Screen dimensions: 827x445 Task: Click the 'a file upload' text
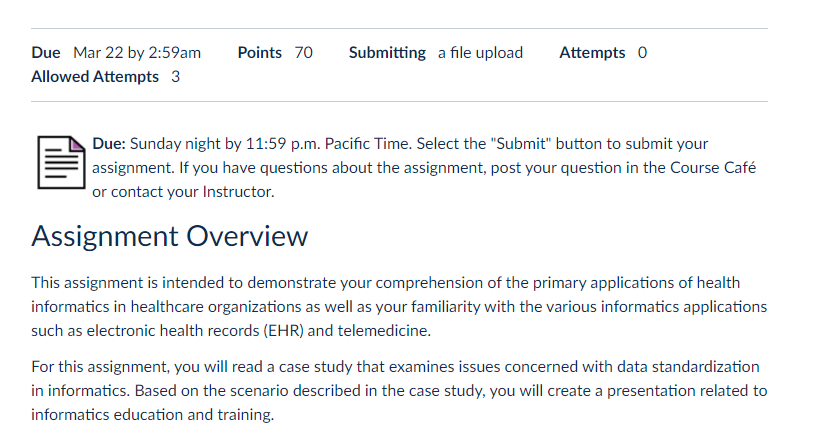click(x=480, y=53)
